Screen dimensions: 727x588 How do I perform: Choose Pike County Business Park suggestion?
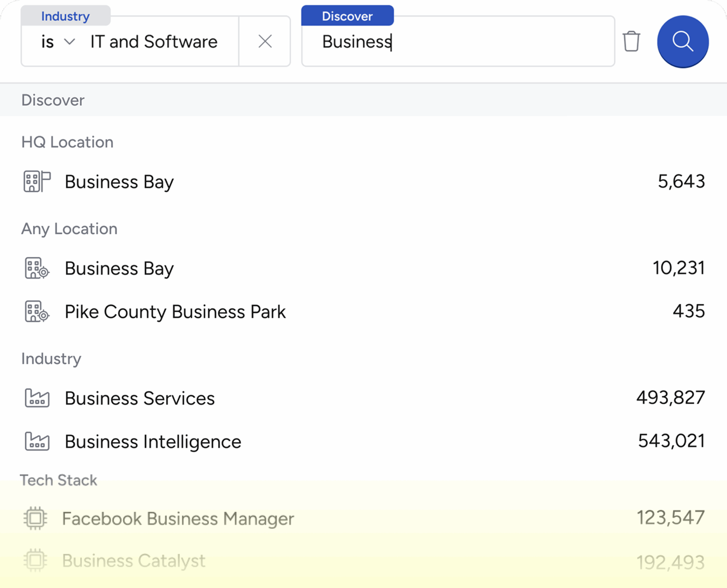(x=175, y=312)
